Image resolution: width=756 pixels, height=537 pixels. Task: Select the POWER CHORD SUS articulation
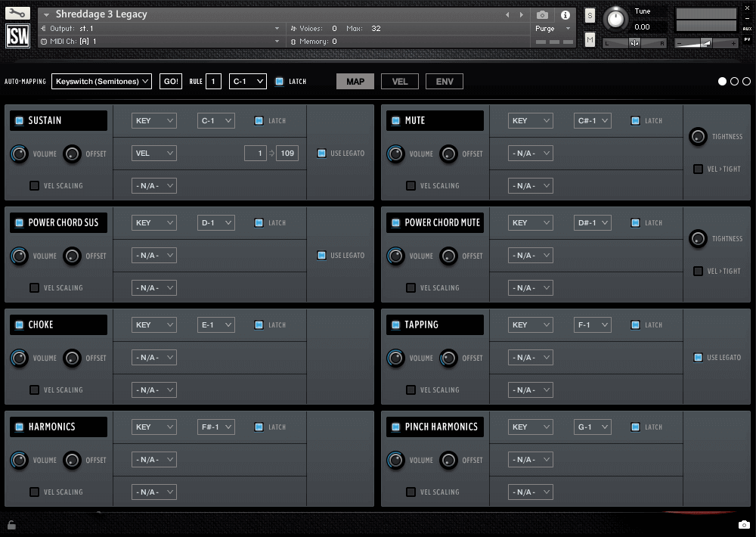58,222
